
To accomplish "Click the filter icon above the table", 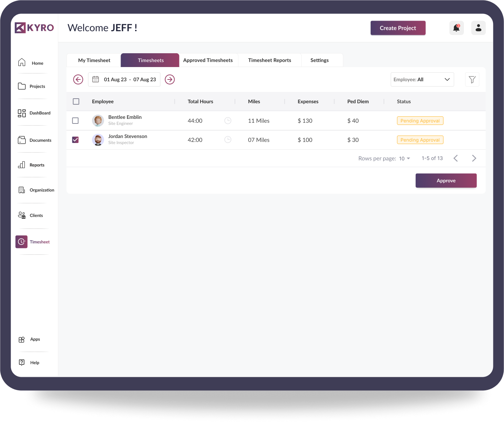I will click(472, 79).
